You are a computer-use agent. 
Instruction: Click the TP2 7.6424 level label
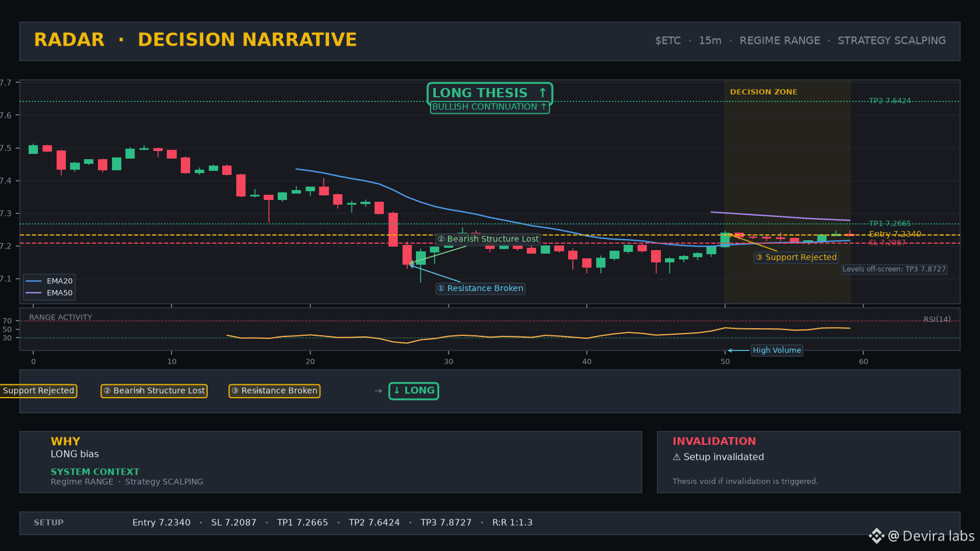point(890,101)
